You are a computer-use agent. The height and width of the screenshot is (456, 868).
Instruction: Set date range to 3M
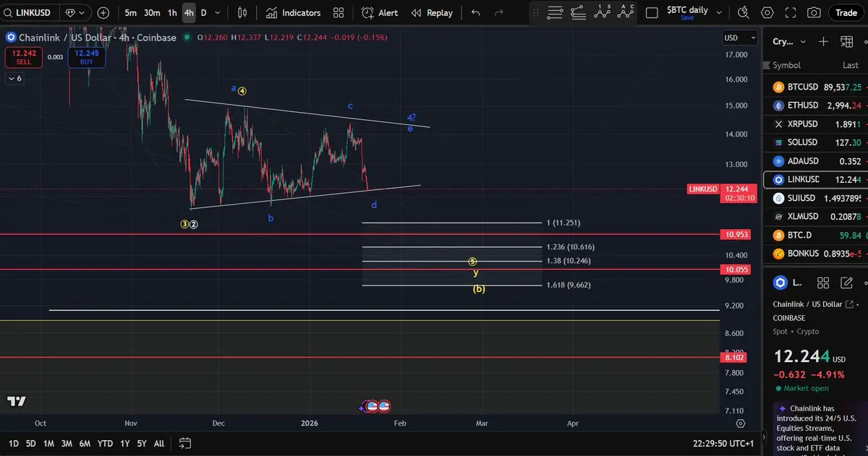pos(67,443)
